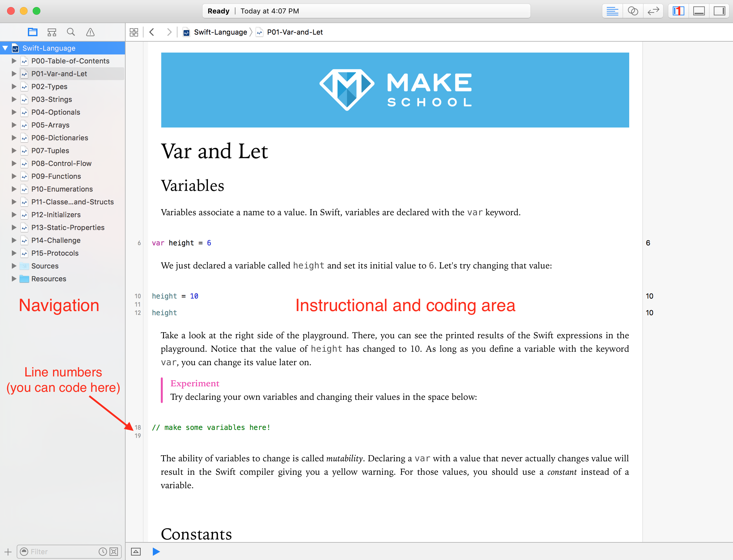733x560 pixels.
Task: Click the related items grid icon
Action: (134, 32)
